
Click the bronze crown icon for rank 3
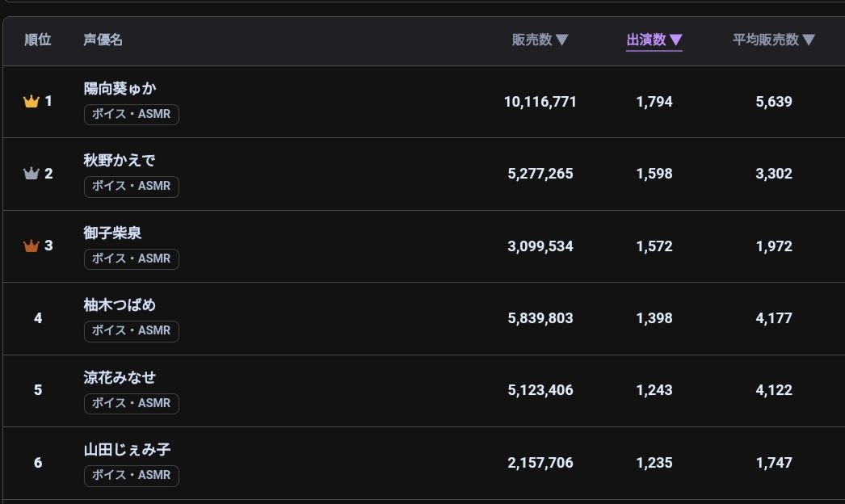click(x=32, y=246)
